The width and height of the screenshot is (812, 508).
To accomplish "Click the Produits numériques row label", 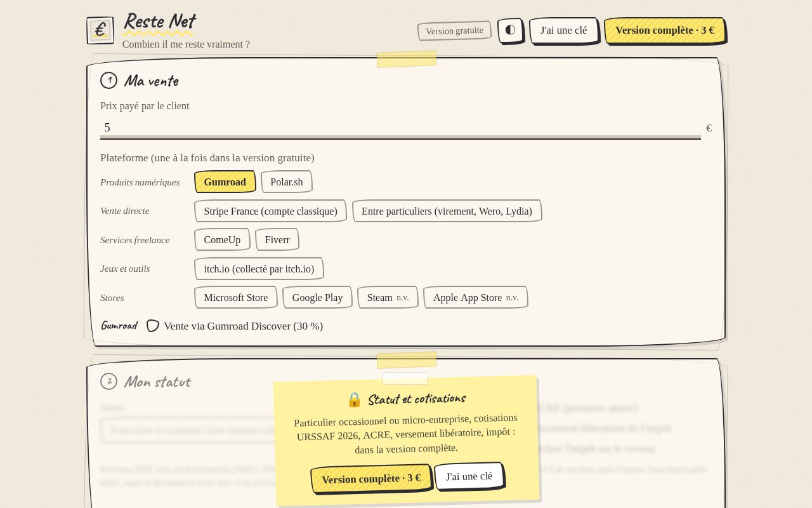I will 140,182.
